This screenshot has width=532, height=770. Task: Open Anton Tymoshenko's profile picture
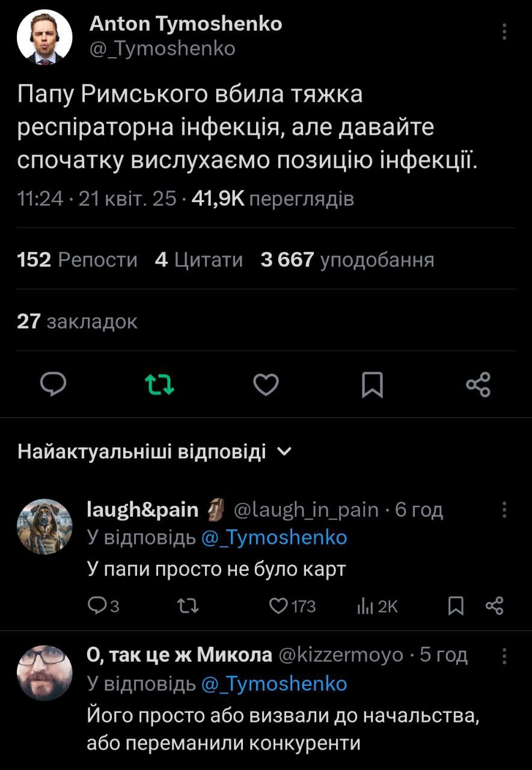pyautogui.click(x=44, y=37)
